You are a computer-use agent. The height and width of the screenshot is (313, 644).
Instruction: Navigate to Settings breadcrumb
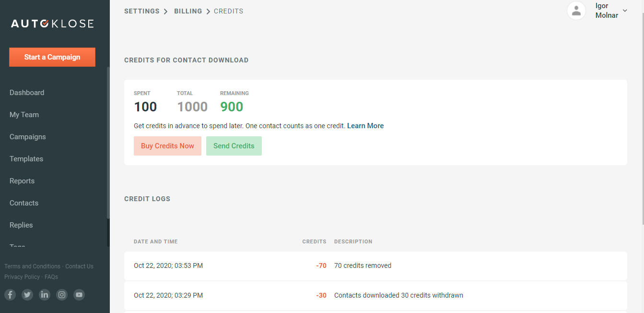pos(142,11)
